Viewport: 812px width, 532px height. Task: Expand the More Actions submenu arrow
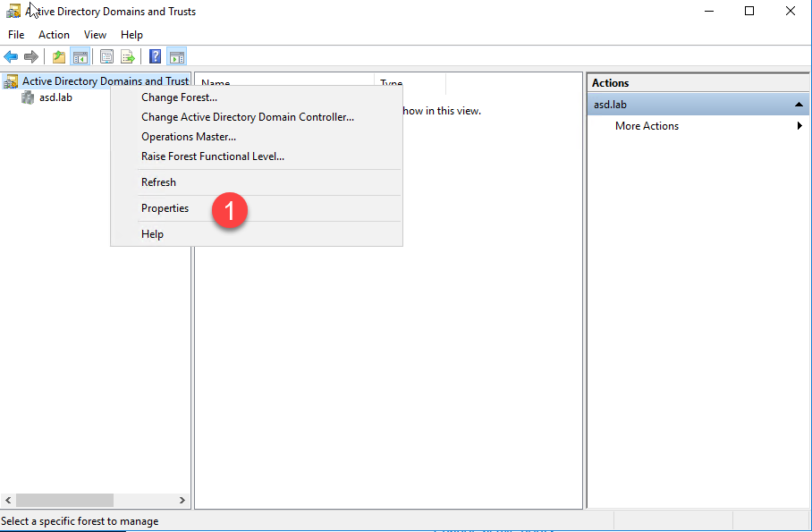click(799, 126)
